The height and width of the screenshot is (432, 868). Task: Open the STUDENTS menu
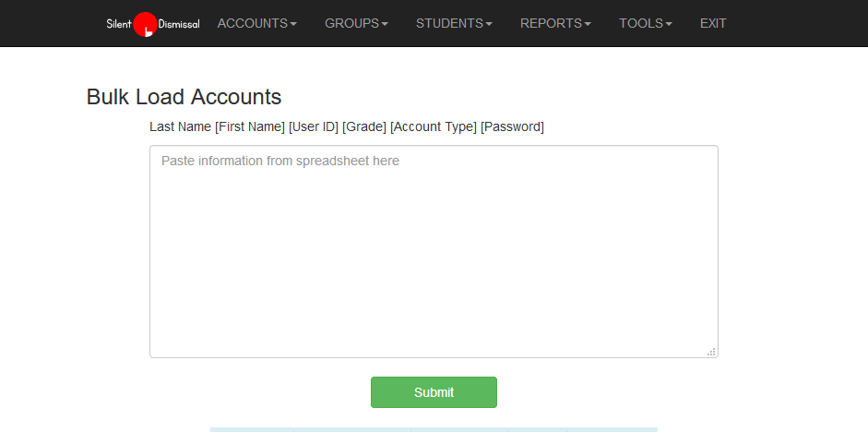pyautogui.click(x=449, y=23)
